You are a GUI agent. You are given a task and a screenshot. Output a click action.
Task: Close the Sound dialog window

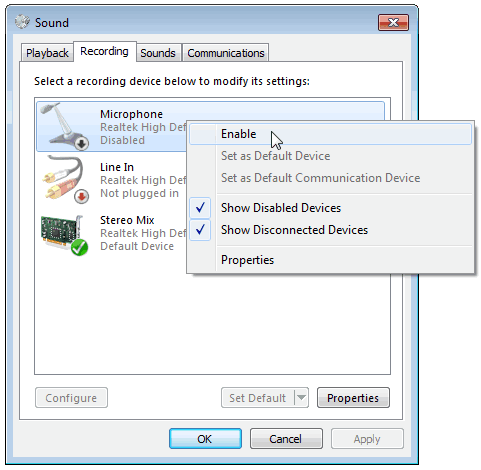coord(393,23)
